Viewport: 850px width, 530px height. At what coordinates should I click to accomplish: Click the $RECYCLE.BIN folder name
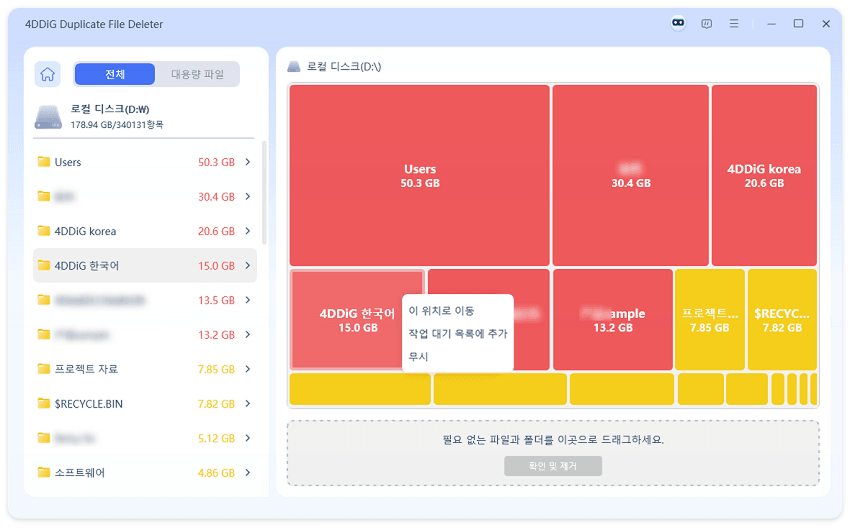coord(88,404)
